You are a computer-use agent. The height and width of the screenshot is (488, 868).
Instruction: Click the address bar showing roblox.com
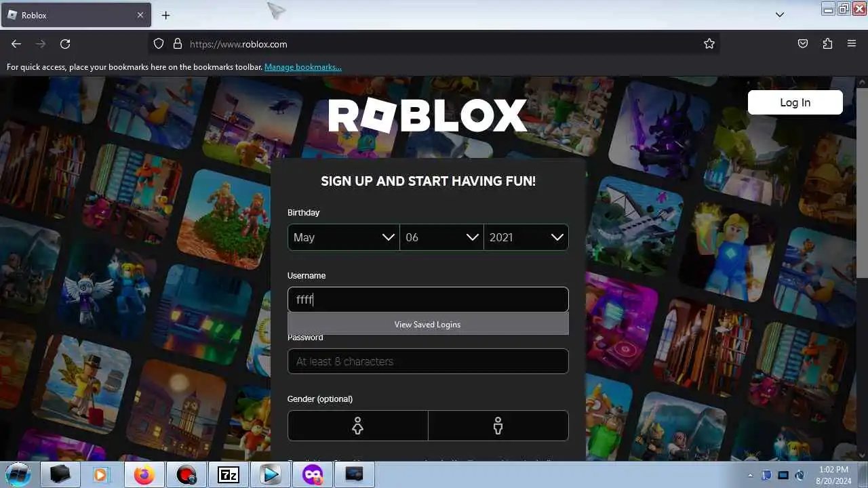[434, 44]
